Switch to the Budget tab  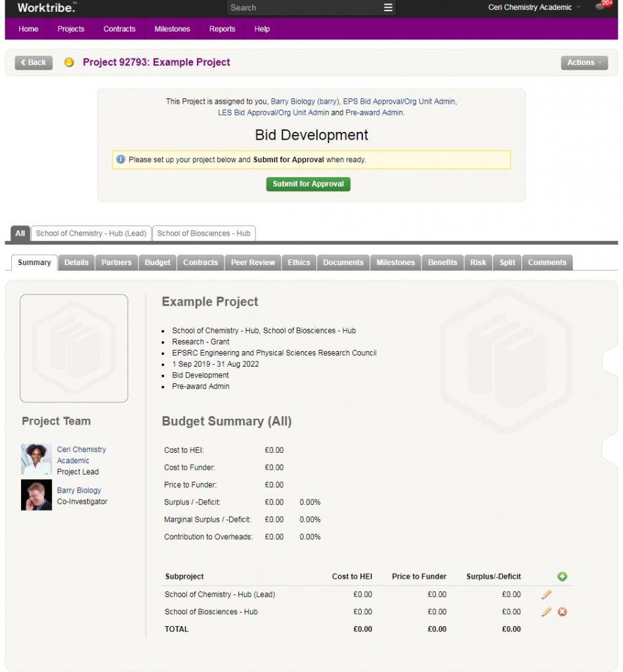pos(158,262)
